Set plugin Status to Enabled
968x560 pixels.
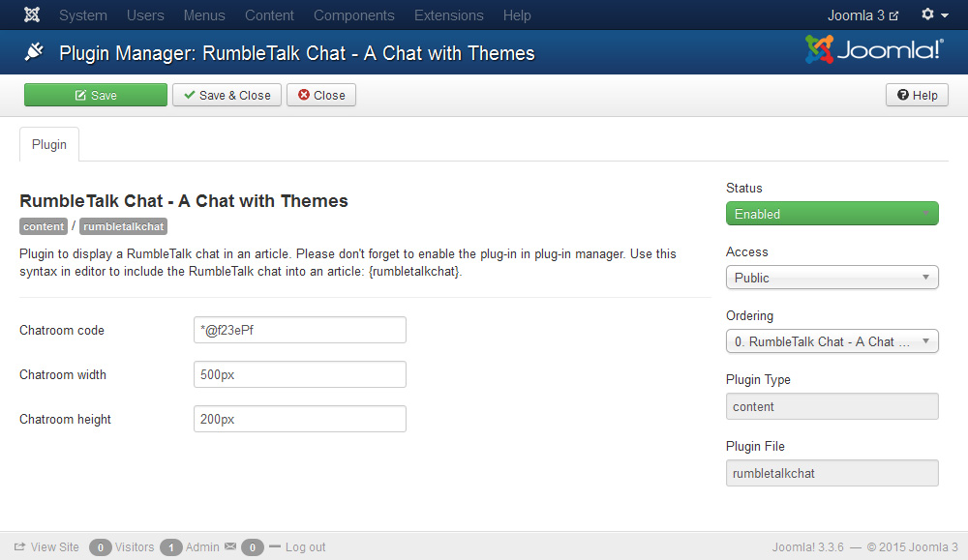(x=832, y=213)
